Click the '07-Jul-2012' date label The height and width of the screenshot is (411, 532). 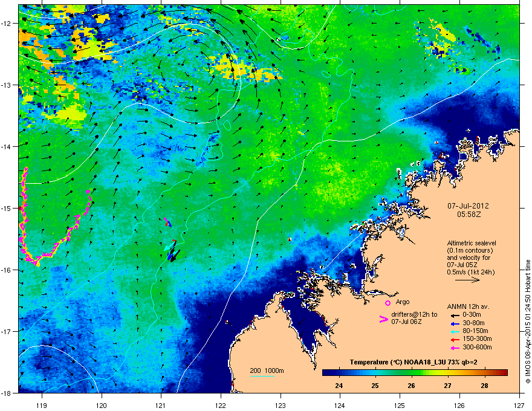[x=468, y=206]
